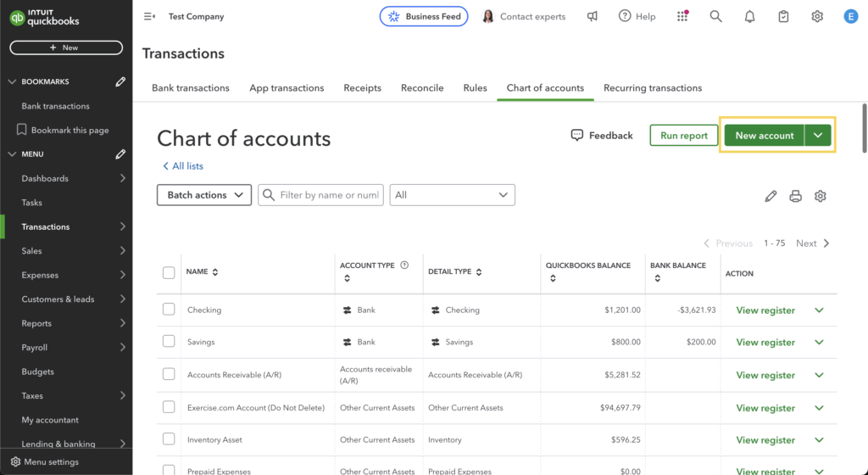This screenshot has height=475, width=868.
Task: Open the gear settings icon in top bar
Action: click(x=817, y=16)
